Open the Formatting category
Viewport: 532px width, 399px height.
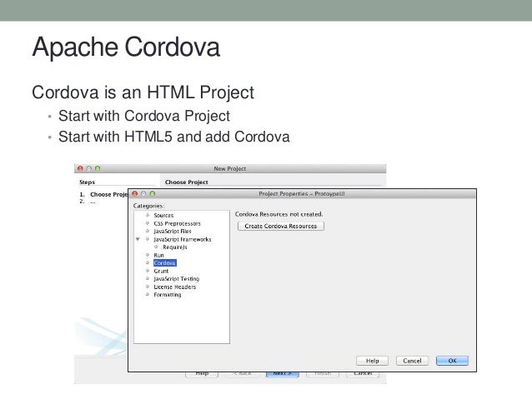(x=168, y=295)
